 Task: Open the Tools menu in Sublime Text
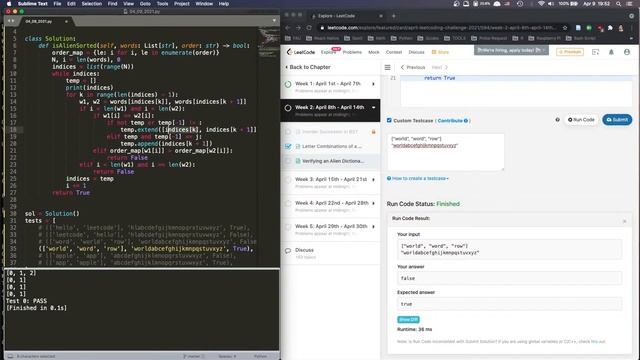(162, 4)
